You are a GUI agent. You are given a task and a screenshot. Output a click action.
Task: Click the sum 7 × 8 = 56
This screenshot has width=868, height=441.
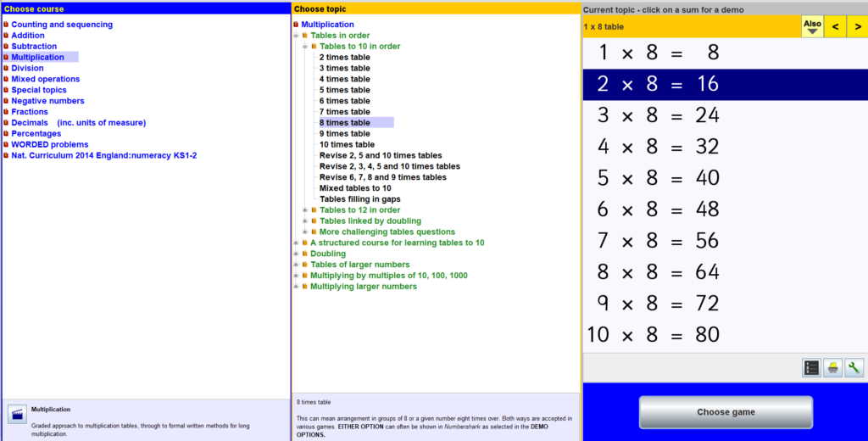(x=726, y=241)
